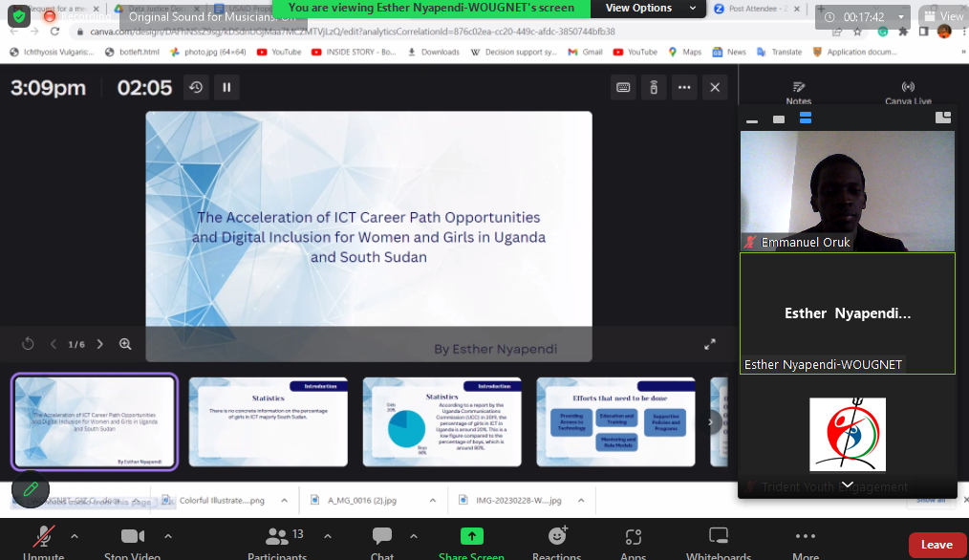
Task: Open the Notes tab
Action: pyautogui.click(x=798, y=93)
